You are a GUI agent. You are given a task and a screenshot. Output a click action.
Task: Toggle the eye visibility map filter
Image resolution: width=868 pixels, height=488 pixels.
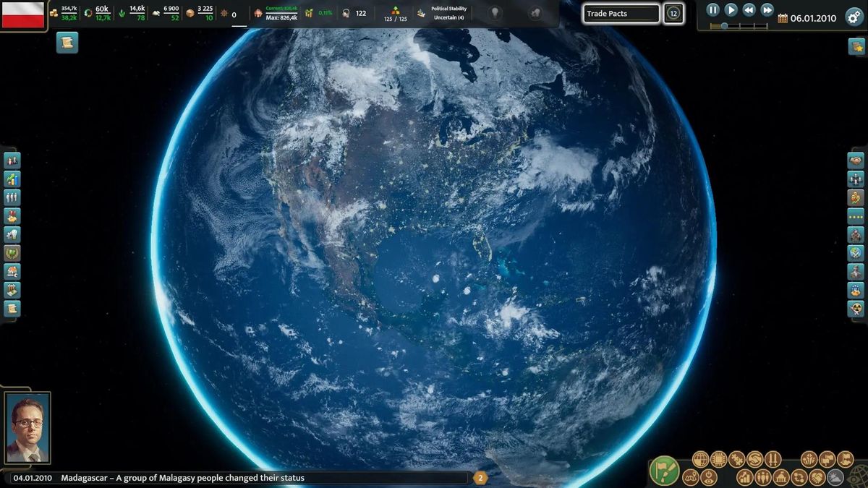[709, 477]
